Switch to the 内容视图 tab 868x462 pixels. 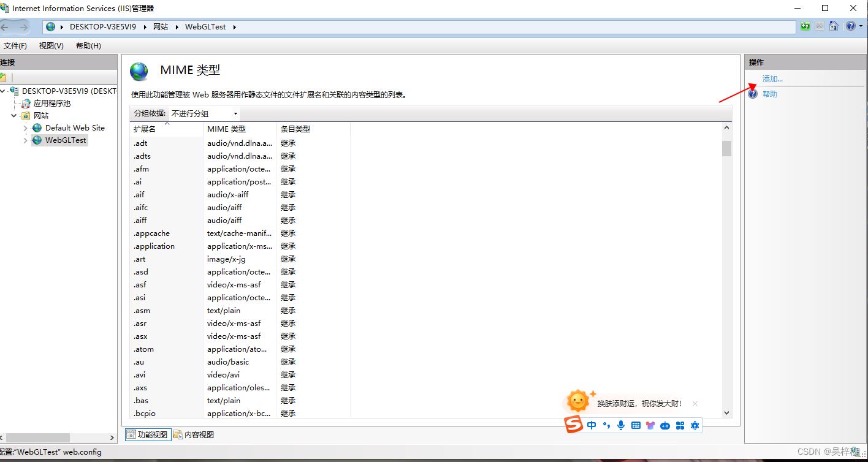(x=194, y=435)
